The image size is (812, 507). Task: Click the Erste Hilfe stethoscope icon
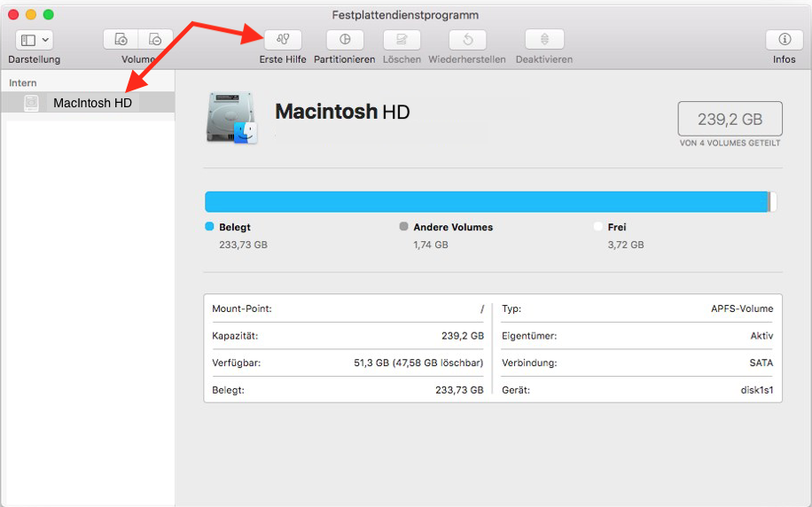[x=283, y=40]
